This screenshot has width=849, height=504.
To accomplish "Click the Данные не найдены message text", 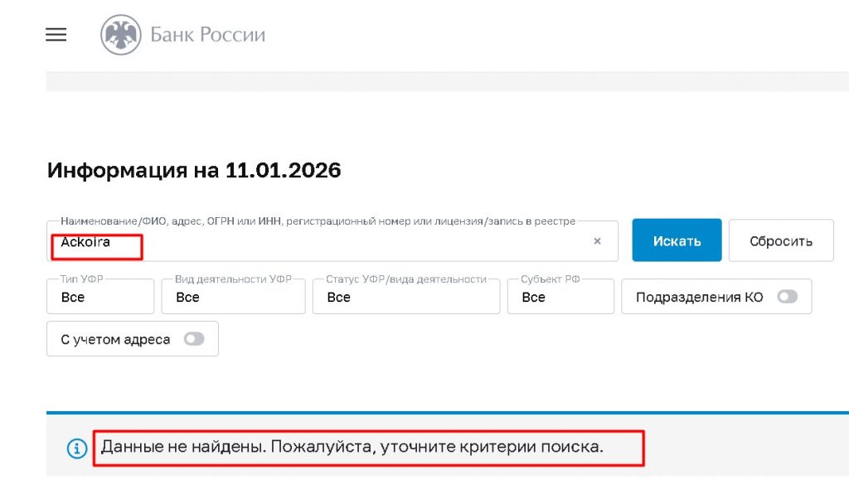I will [371, 448].
